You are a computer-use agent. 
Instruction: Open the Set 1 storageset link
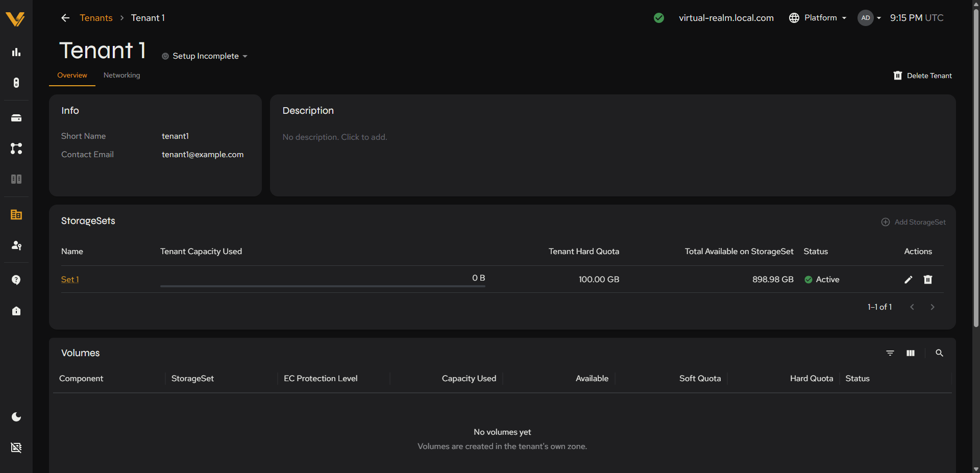pos(70,280)
